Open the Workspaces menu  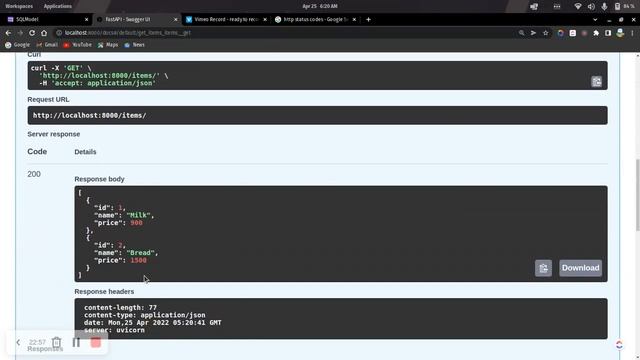19,6
